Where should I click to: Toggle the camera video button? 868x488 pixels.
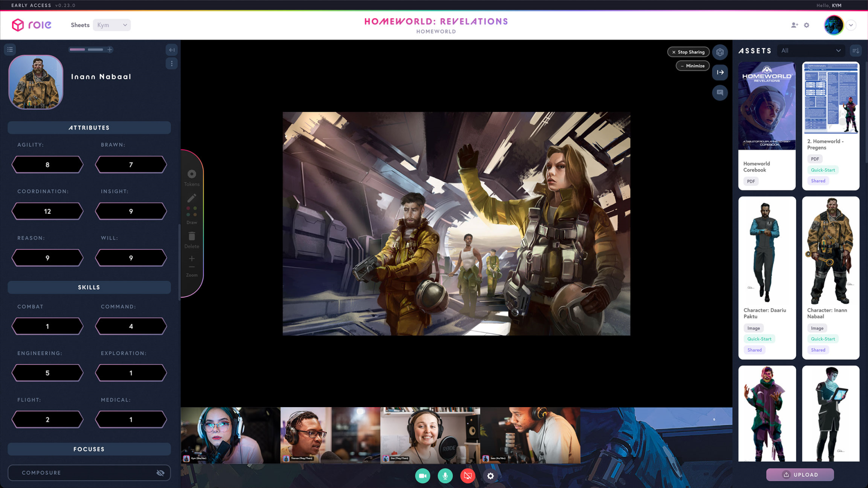tap(423, 476)
